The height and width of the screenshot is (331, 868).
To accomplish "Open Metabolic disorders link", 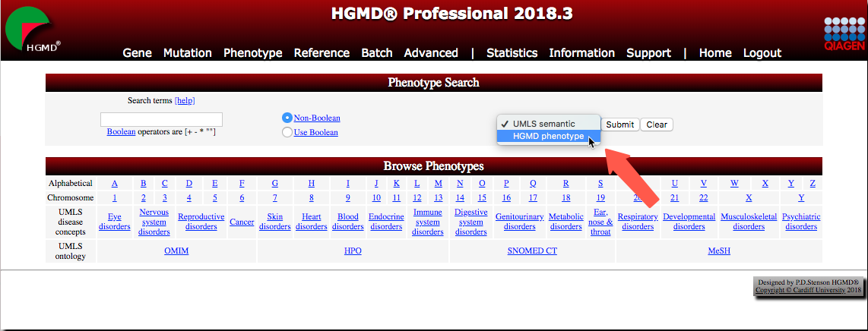I will tap(566, 222).
